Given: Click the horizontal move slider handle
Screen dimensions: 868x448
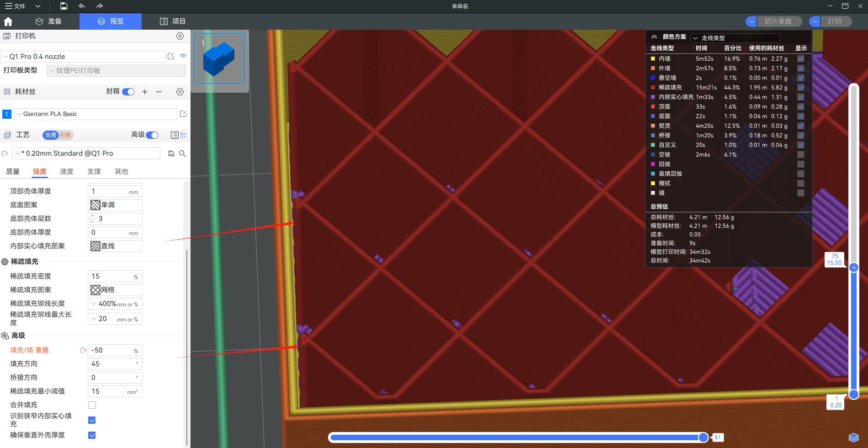Looking at the screenshot, I should pyautogui.click(x=703, y=437).
